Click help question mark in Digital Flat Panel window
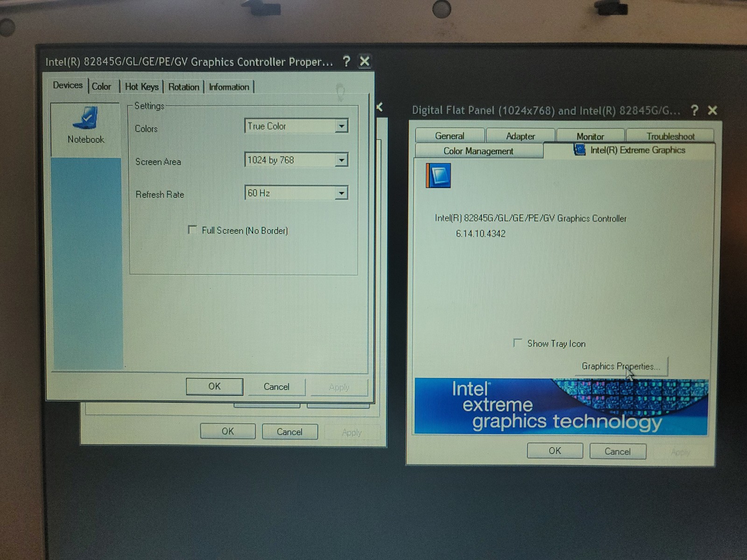The height and width of the screenshot is (560, 747). point(694,110)
